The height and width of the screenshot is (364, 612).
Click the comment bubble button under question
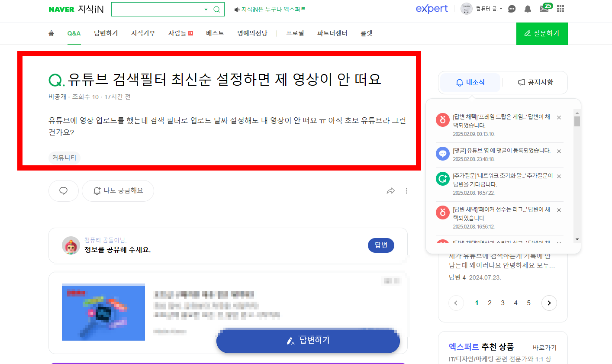[x=64, y=191]
